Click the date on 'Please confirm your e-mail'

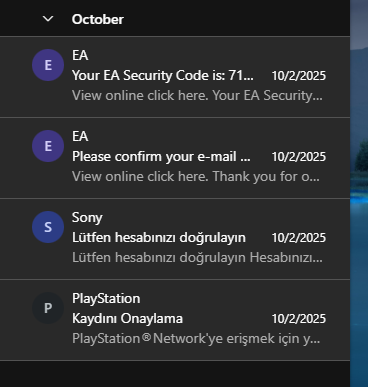coord(299,157)
